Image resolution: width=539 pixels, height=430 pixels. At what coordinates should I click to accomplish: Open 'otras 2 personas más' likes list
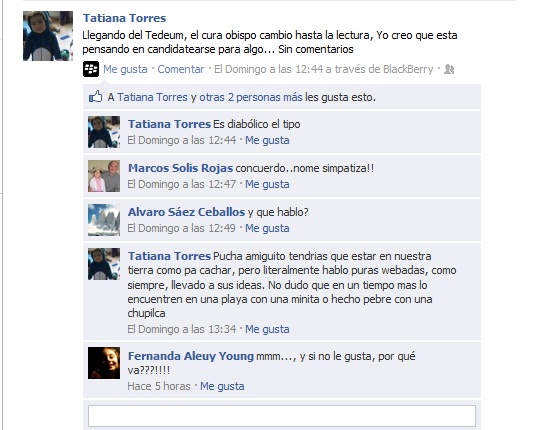click(x=251, y=97)
